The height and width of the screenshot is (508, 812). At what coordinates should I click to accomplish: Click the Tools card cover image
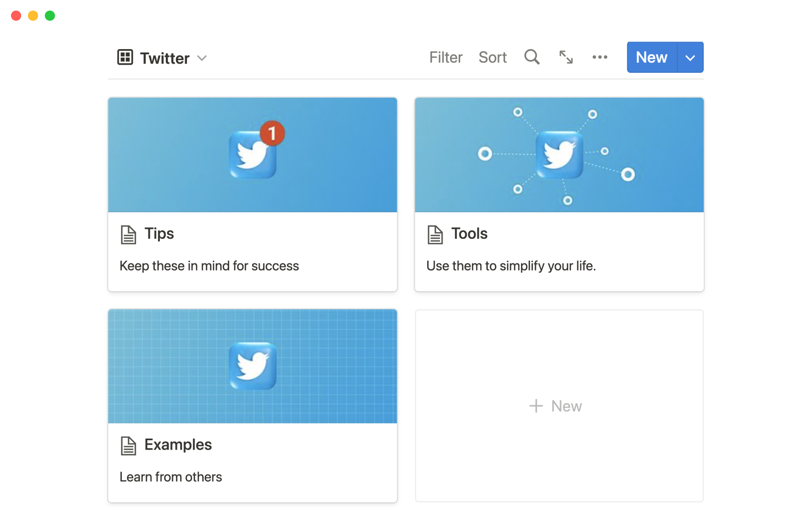point(559,155)
